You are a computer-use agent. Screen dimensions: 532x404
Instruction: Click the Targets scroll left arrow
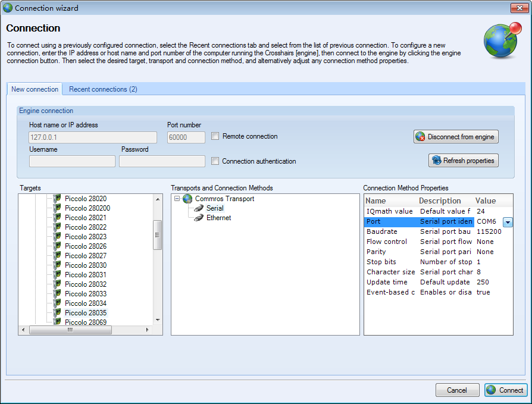[x=23, y=330]
